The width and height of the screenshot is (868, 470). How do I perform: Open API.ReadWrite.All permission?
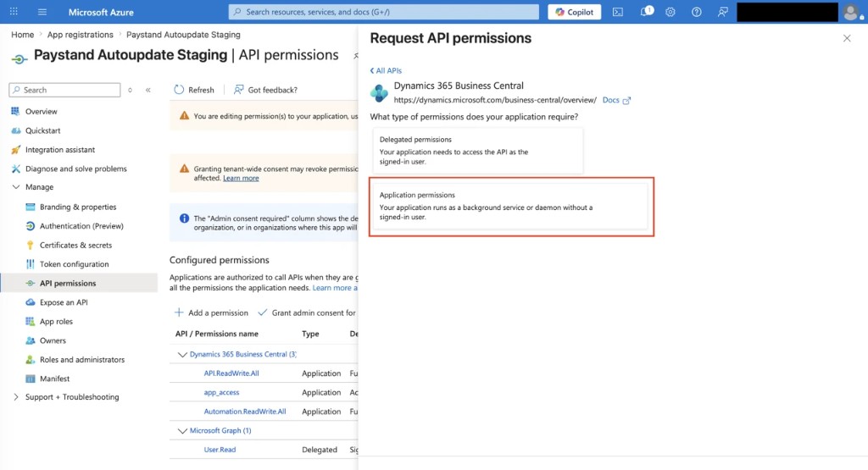(231, 373)
